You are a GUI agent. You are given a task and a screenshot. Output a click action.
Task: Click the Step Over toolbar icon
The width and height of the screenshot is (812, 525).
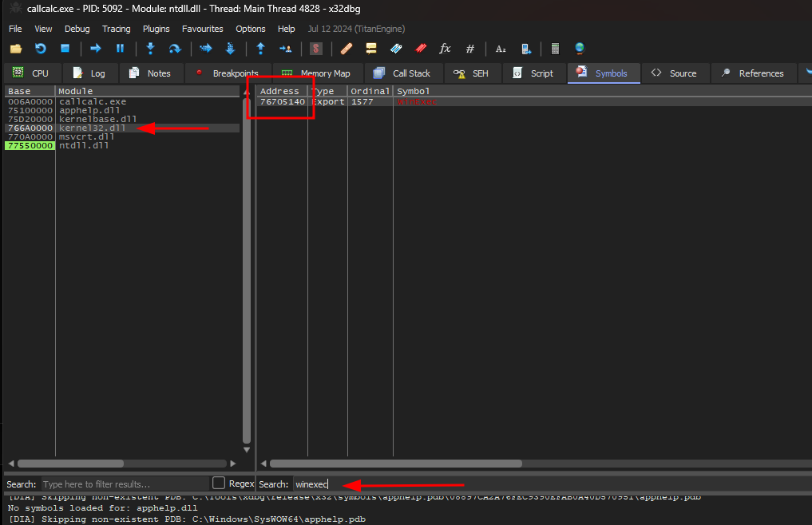[175, 49]
